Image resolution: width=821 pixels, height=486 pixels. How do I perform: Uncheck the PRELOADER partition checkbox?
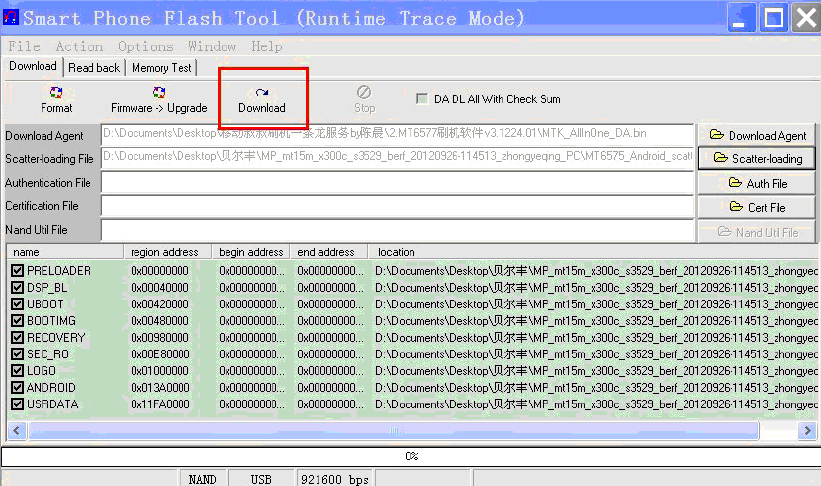tap(17, 270)
